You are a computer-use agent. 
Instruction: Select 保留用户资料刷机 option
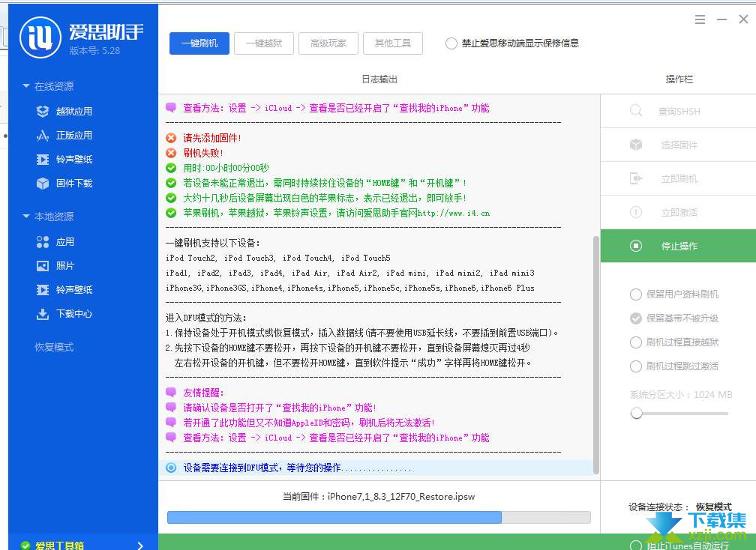(636, 294)
